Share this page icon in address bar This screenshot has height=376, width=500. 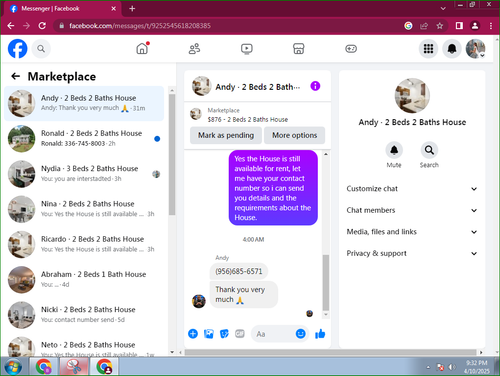424,26
